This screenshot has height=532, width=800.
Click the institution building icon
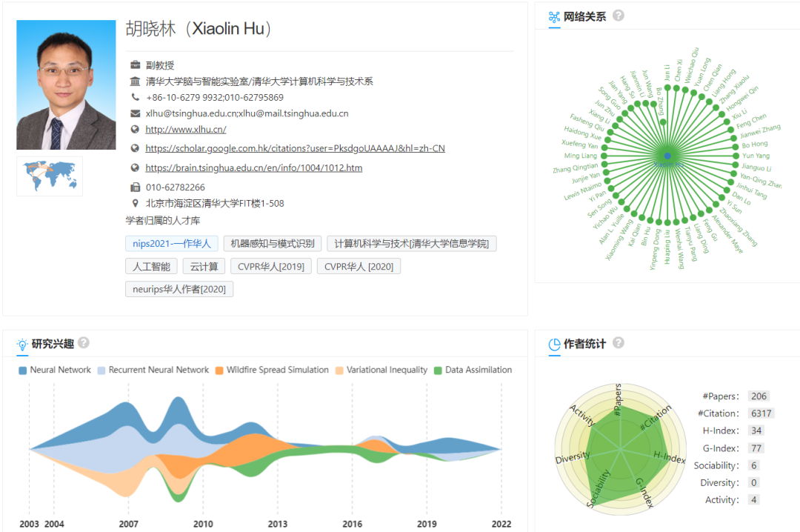click(136, 82)
